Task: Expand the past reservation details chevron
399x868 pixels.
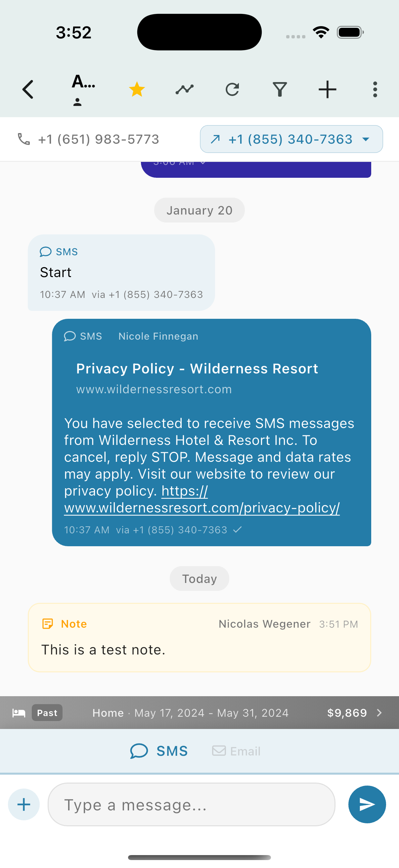Action: (x=379, y=713)
